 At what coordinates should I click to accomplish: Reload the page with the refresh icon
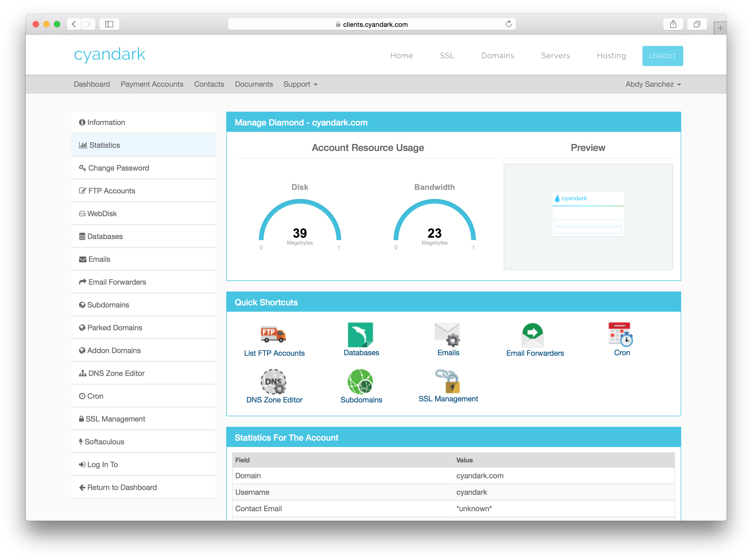(508, 24)
